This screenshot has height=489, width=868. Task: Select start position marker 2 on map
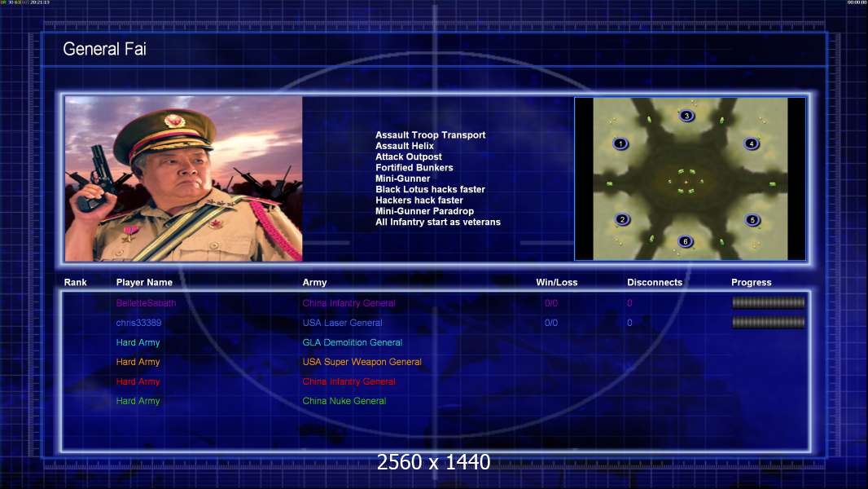pyautogui.click(x=622, y=219)
